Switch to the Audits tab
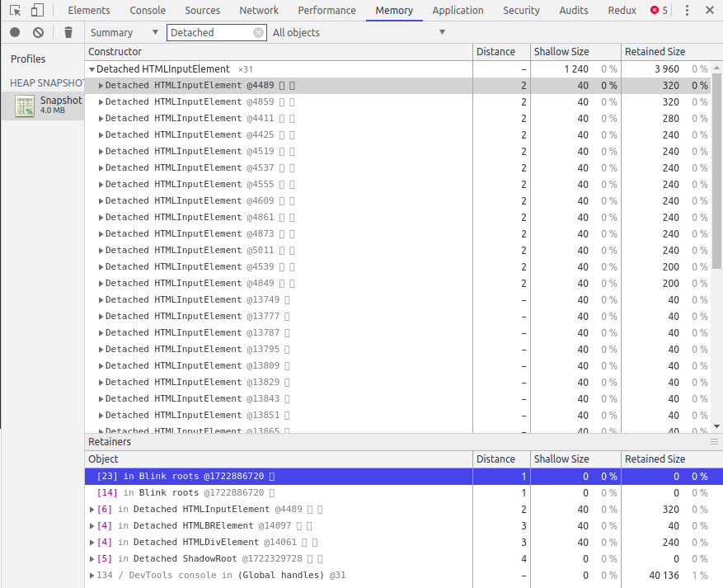The height and width of the screenshot is (588, 723). point(574,10)
